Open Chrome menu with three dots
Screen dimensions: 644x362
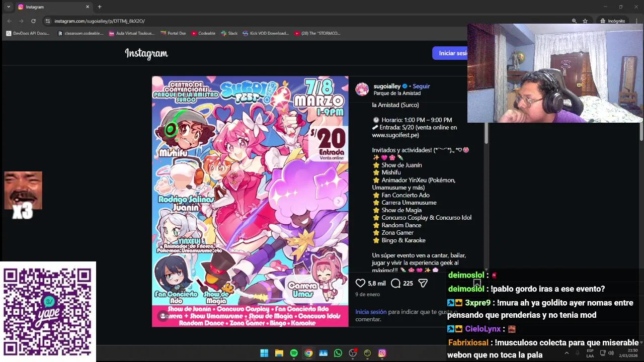636,21
